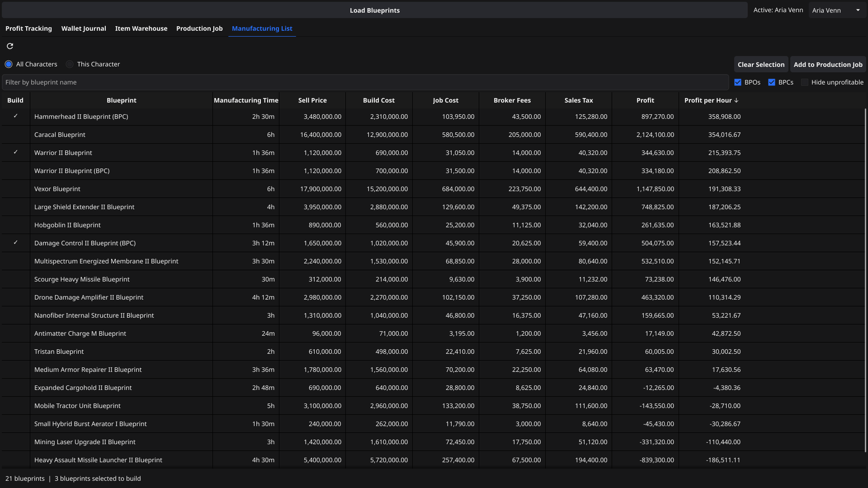Screen dimensions: 868x488
Task: Select the Tristan Blueprint row name
Action: tap(59, 352)
